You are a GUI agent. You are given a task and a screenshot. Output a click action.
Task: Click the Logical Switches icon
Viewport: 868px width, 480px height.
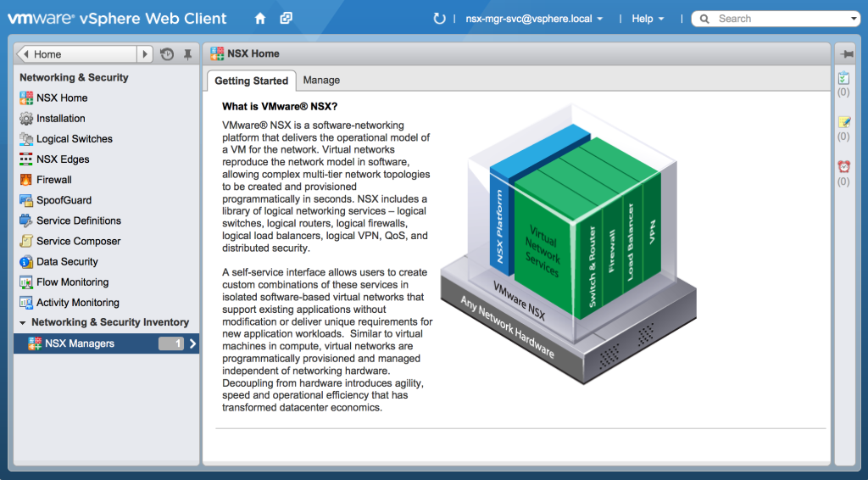pyautogui.click(x=26, y=139)
